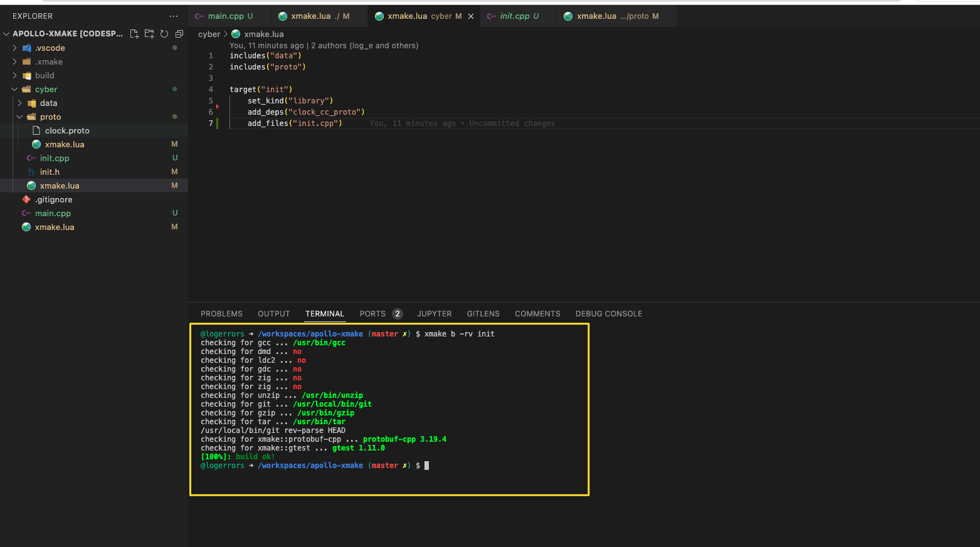980x547 pixels.
Task: Click the 'xmake b -rv init' command text
Action: (460, 334)
